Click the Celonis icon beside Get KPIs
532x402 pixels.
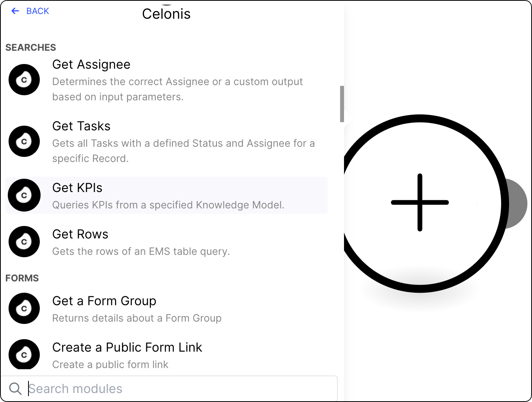pyautogui.click(x=24, y=195)
